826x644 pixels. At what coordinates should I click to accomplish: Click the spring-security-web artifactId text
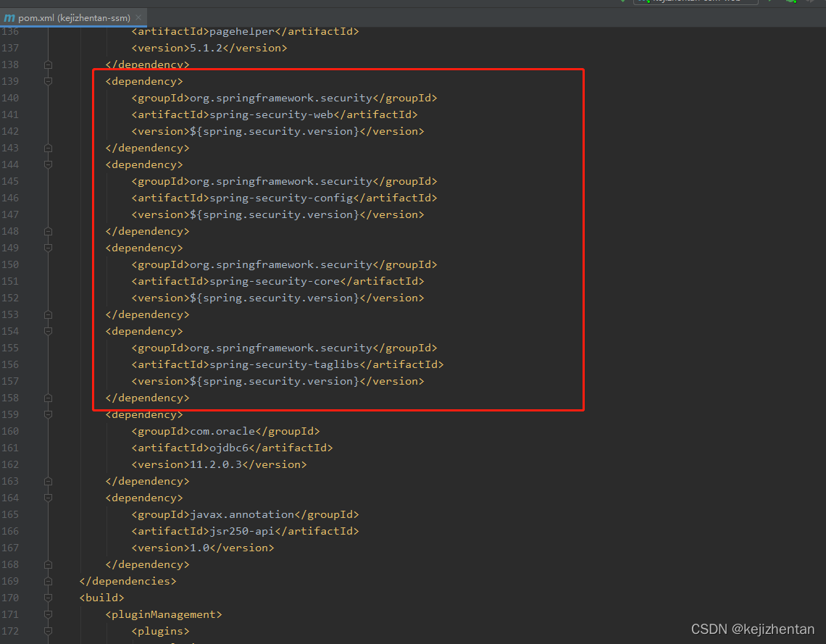[271, 114]
